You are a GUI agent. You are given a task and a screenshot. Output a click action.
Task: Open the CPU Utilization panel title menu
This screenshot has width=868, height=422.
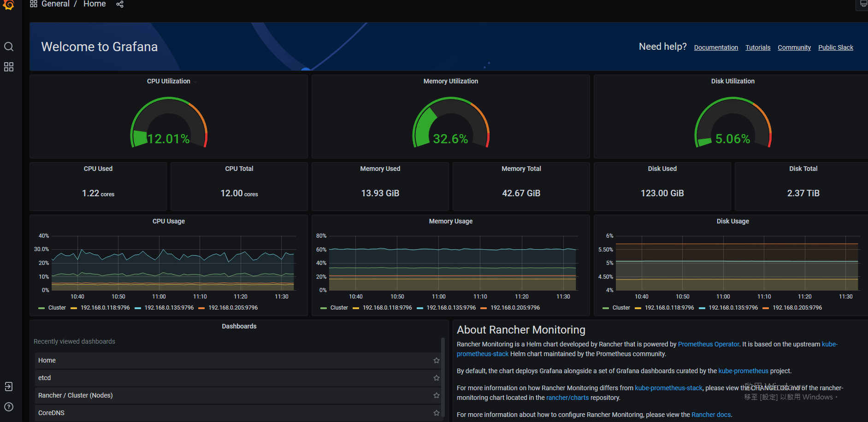169,81
